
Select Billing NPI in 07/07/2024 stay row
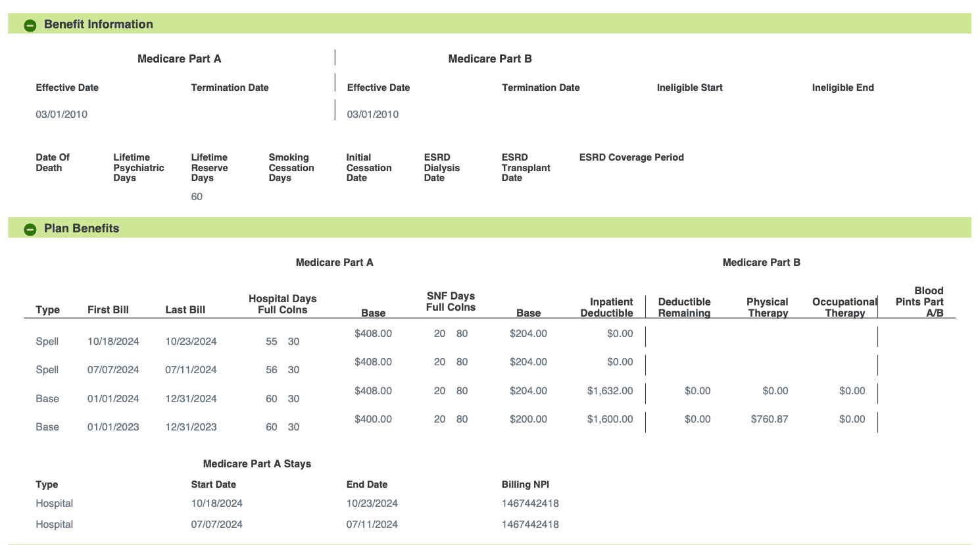coord(530,525)
